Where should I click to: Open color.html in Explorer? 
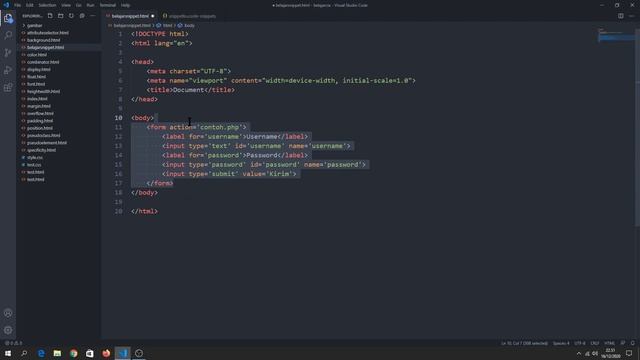(37, 55)
